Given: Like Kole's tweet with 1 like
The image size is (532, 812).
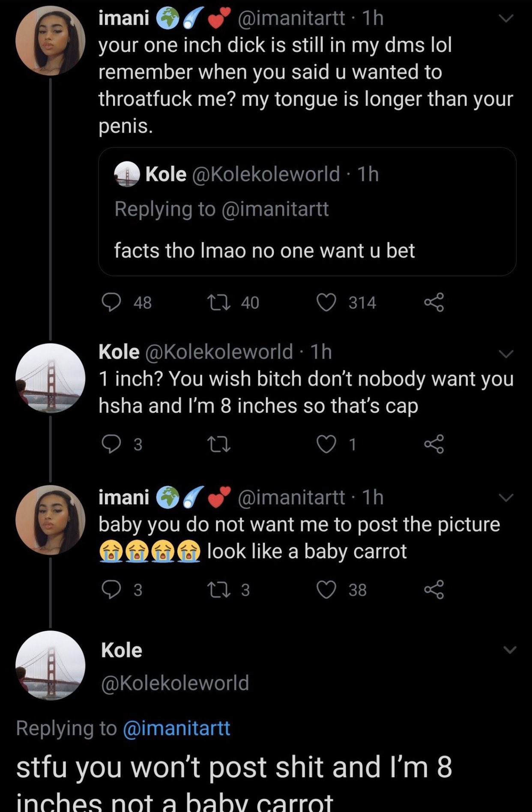Looking at the screenshot, I should pos(326,445).
